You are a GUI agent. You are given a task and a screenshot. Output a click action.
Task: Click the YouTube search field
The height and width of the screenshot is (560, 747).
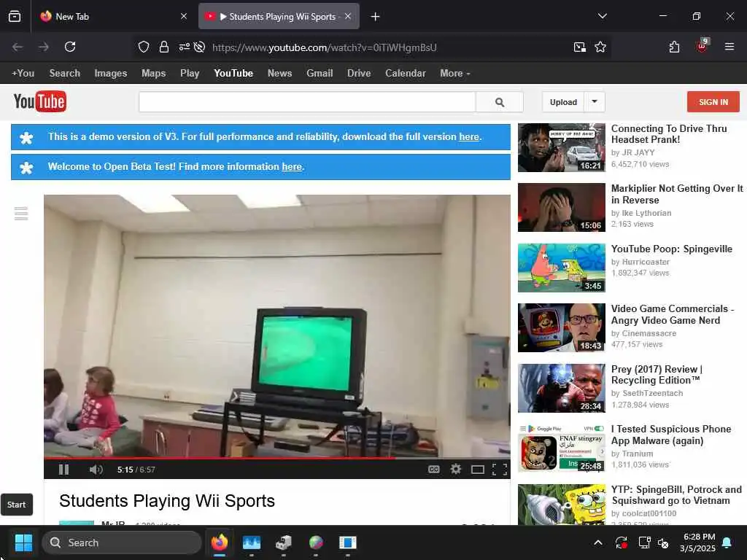coord(307,102)
